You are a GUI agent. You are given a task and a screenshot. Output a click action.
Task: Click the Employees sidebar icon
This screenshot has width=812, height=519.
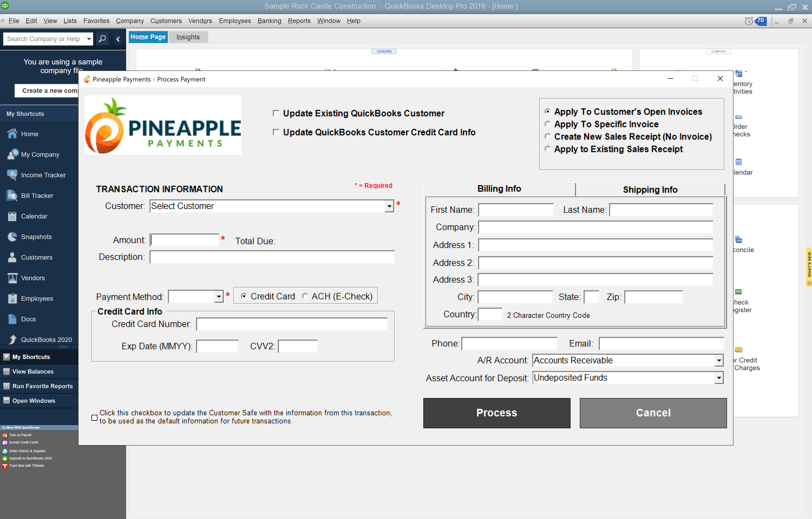pyautogui.click(x=12, y=298)
